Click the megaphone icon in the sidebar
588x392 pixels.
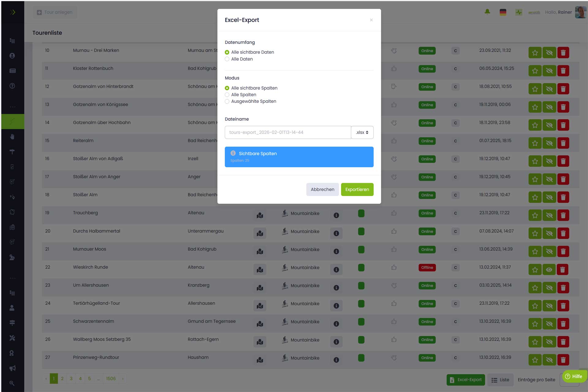12,368
